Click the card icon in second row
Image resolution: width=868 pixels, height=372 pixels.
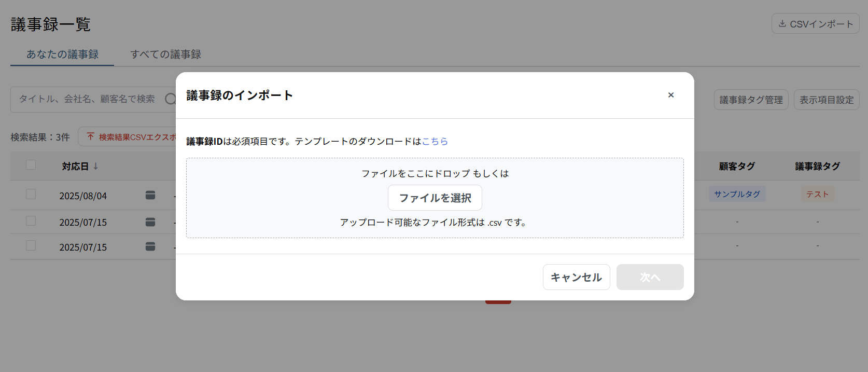[x=150, y=222]
